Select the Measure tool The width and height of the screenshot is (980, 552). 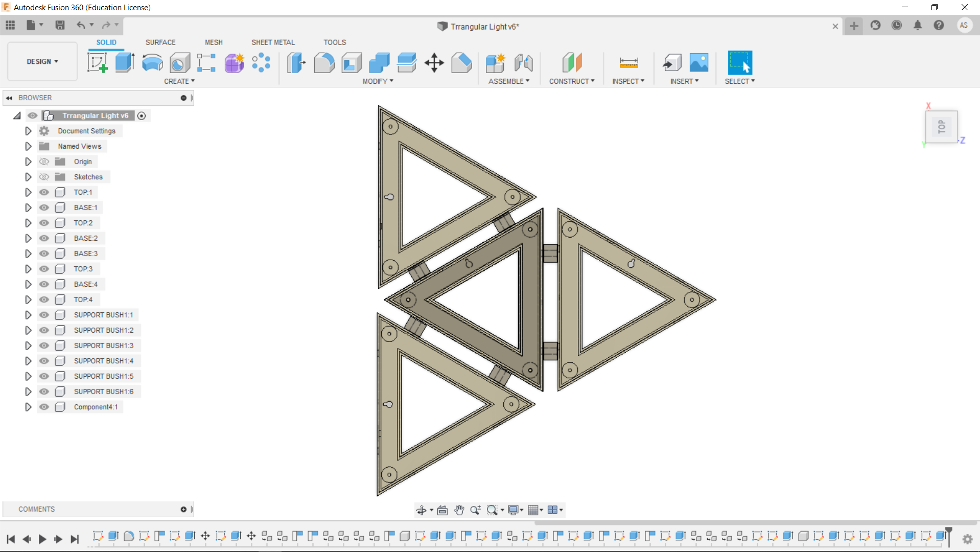point(628,63)
